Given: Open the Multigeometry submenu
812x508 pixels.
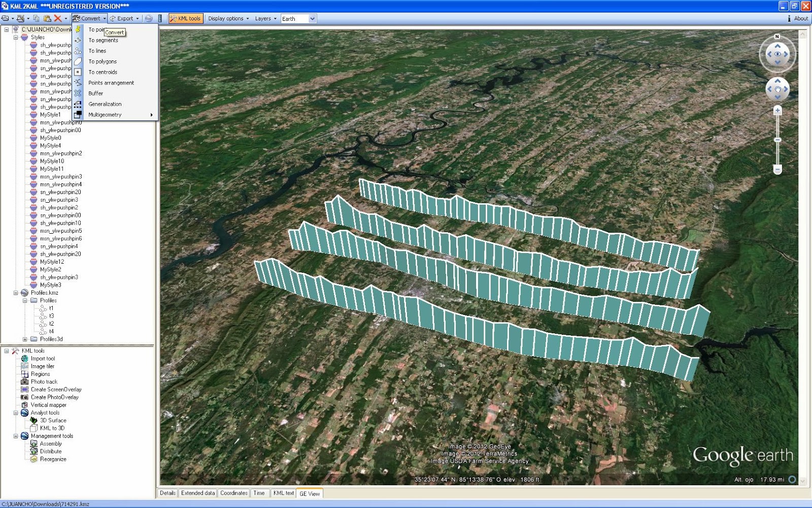Looking at the screenshot, I should pyautogui.click(x=115, y=115).
